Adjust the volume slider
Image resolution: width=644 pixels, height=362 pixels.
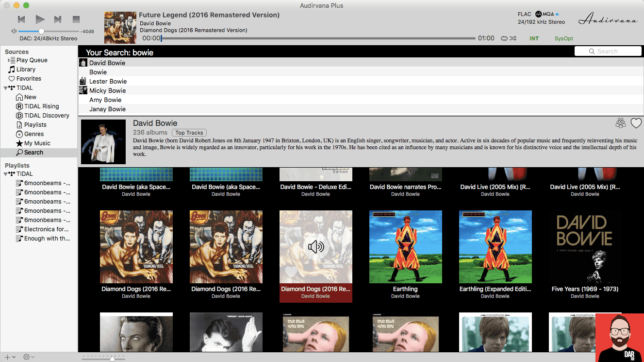point(41,31)
